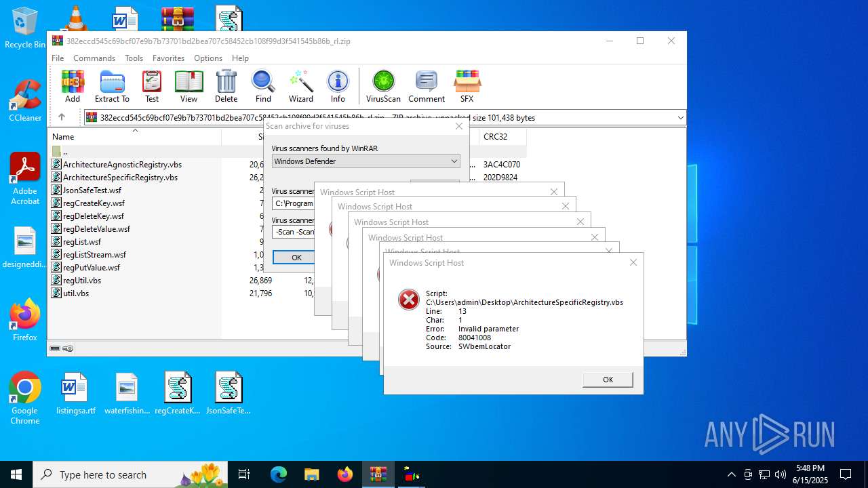
Task: Close the Scan archive for viruses dialog
Action: click(459, 126)
